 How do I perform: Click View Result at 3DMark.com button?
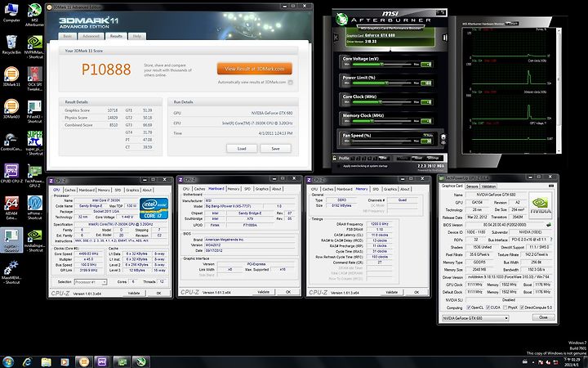[254, 69]
